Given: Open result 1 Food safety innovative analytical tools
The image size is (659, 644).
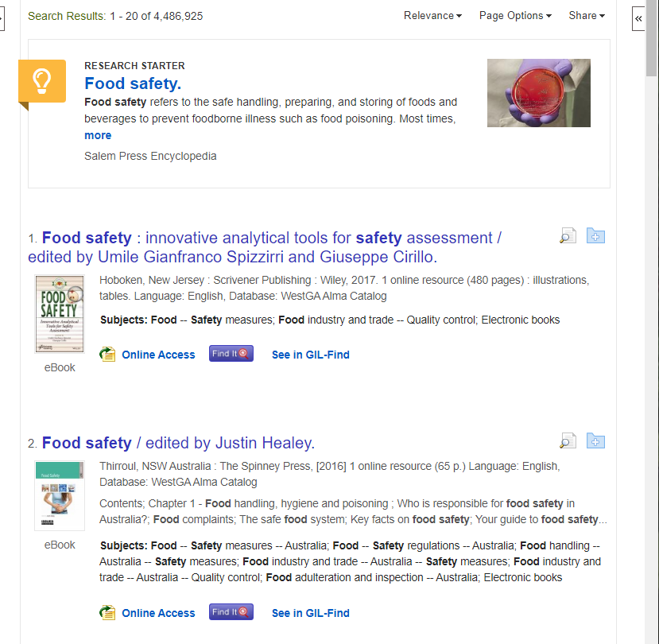Looking at the screenshot, I should 265,247.
